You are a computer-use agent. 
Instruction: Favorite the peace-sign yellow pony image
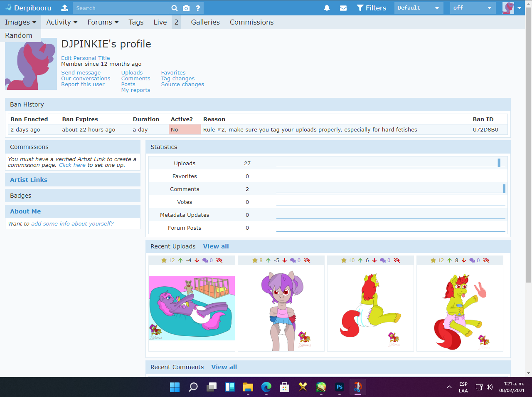pos(437,261)
